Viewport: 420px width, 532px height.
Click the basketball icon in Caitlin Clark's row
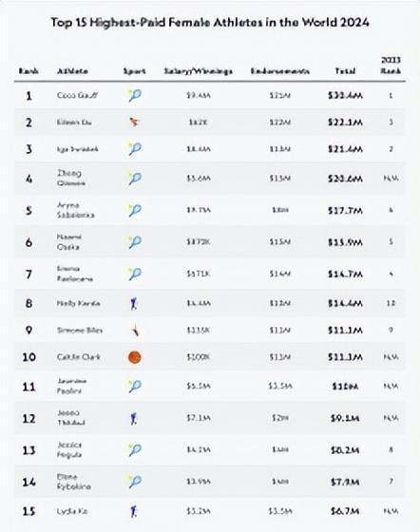(x=135, y=357)
